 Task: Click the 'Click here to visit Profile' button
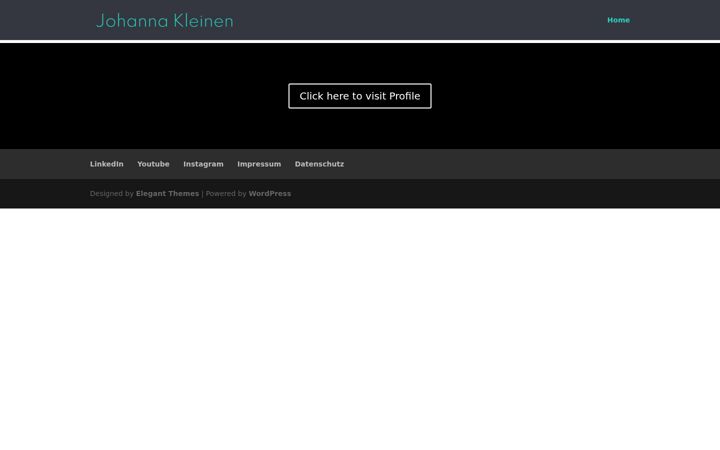[x=360, y=96]
